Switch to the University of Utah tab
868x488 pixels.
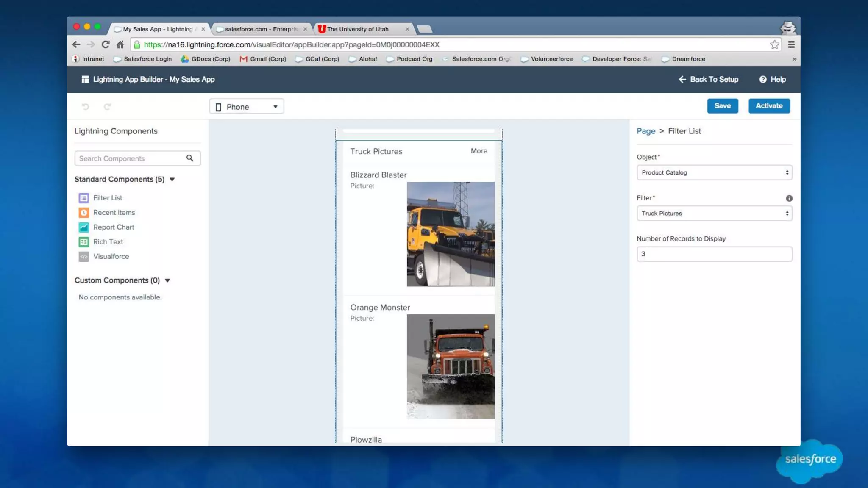[358, 29]
